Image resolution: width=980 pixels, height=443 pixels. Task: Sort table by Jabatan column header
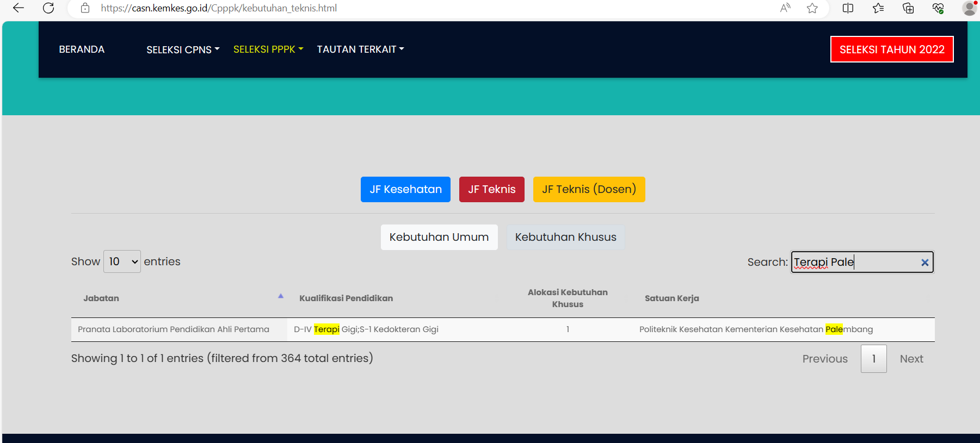click(x=101, y=298)
